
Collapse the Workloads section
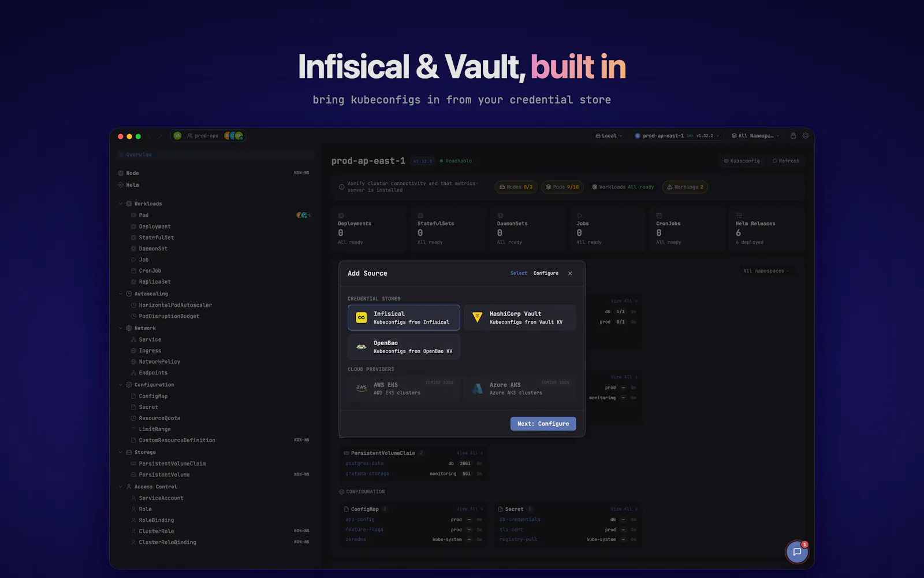coord(121,203)
